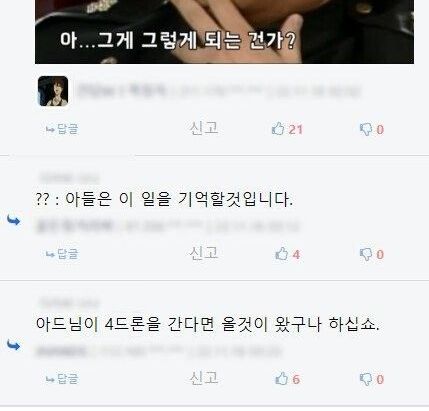Click thumbs-down icon on the first comment
This screenshot has height=411, width=429.
tap(366, 129)
